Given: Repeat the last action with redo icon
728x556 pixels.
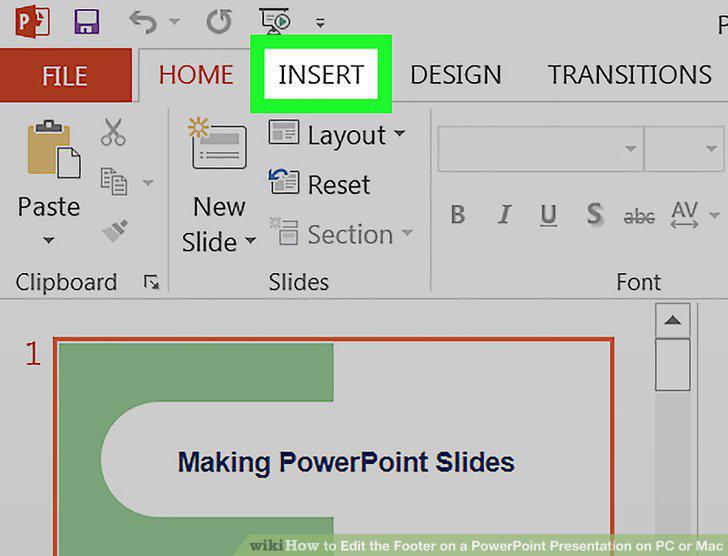Looking at the screenshot, I should click(x=219, y=21).
